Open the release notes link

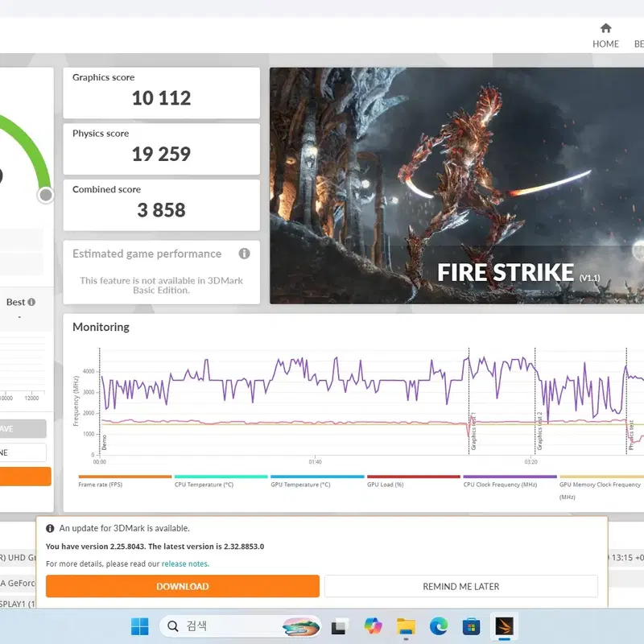[185, 563]
